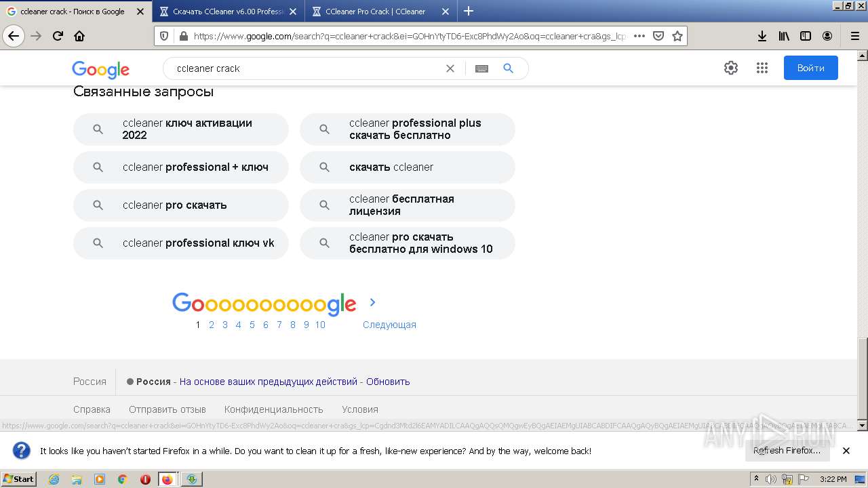Select query ccleaner professional plus скачать бесплатно
Image resolution: width=868 pixels, height=488 pixels.
(408, 129)
